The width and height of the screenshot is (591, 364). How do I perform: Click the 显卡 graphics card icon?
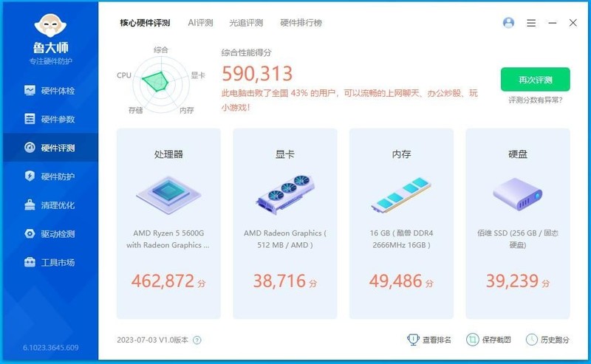point(285,194)
